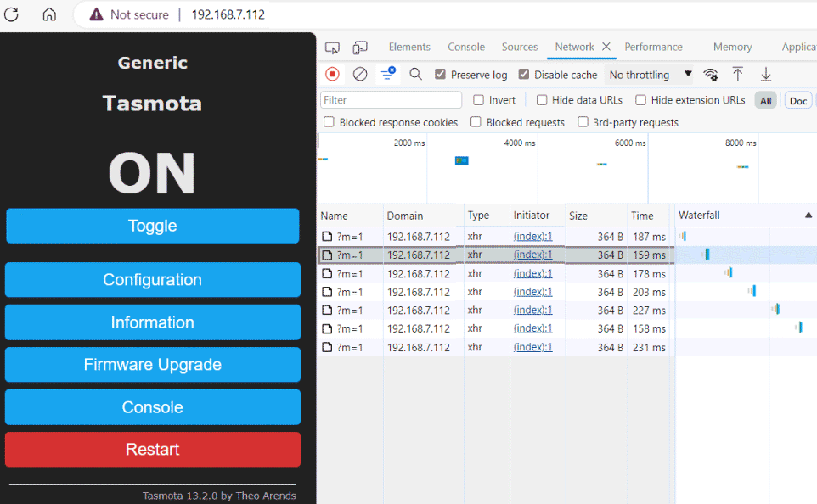The image size is (817, 504).
Task: Enable Hide data URLs checkbox
Action: point(542,100)
